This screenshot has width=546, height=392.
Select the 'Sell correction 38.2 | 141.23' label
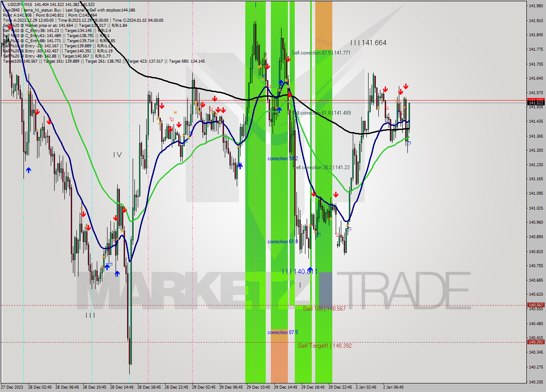[x=322, y=167]
